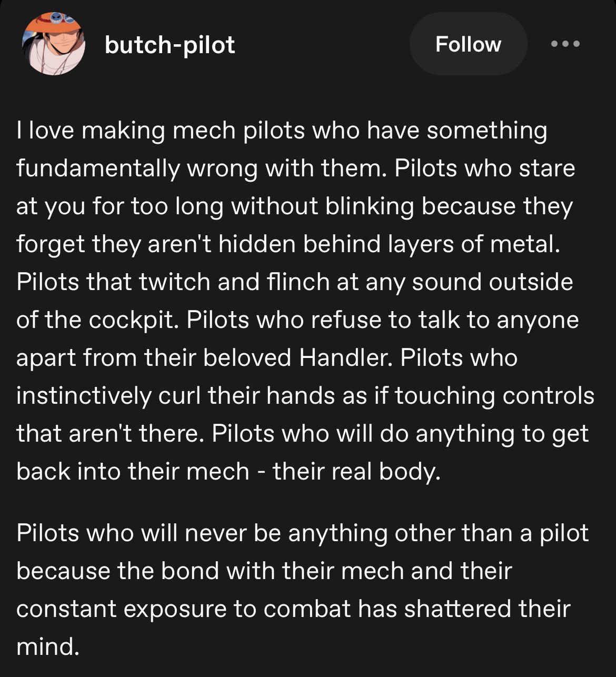Click the line starting "fundamentally wrong with them"

295,168
